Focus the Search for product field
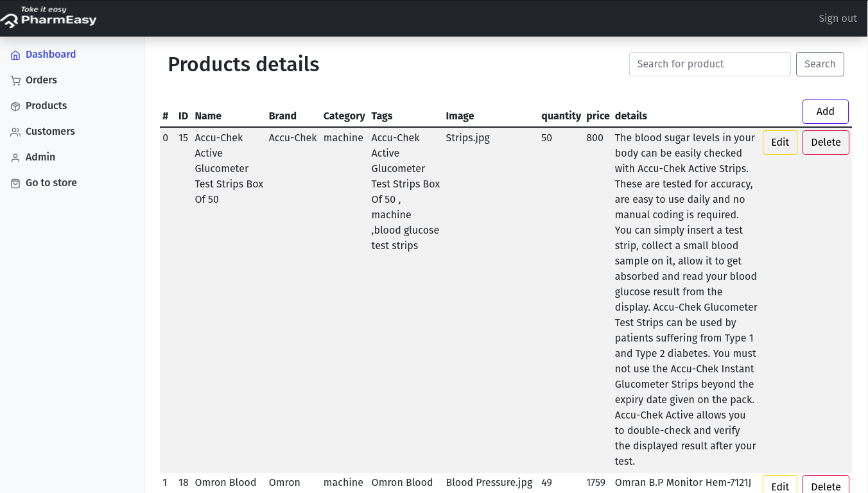The width and height of the screenshot is (868, 493). pyautogui.click(x=709, y=64)
